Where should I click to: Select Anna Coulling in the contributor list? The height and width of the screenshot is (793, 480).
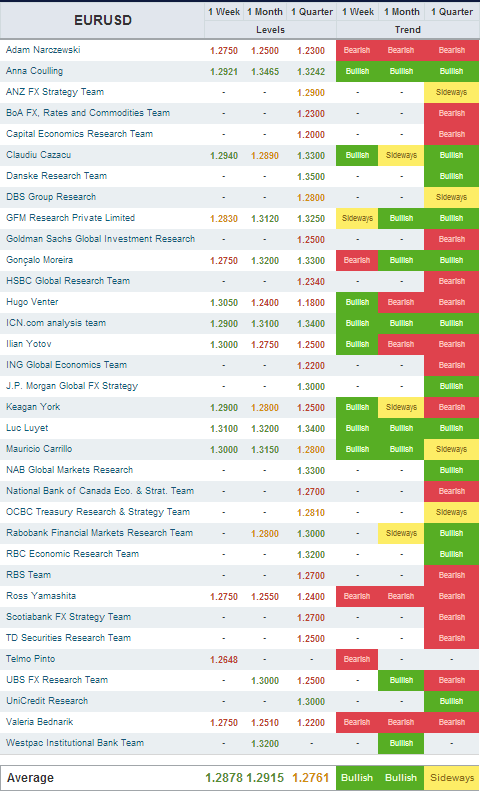(x=34, y=71)
